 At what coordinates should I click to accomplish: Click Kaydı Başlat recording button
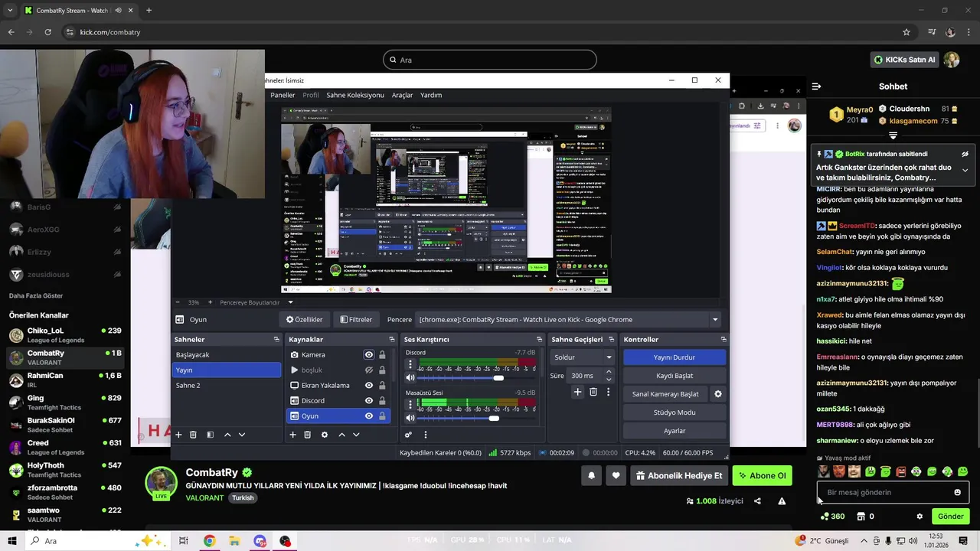point(674,376)
